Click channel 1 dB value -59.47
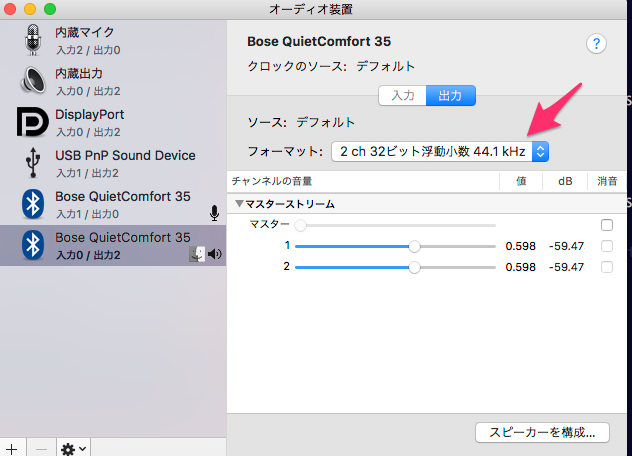This screenshot has width=632, height=456. [566, 246]
